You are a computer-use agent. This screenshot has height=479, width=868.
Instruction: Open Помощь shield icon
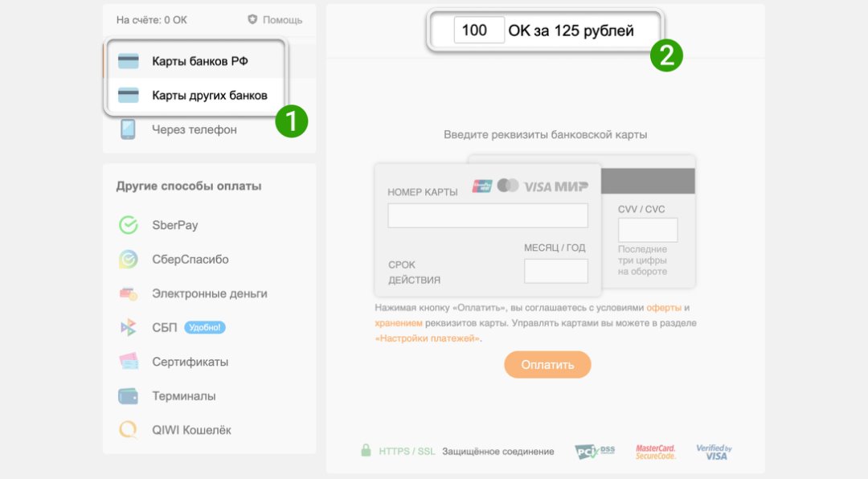252,19
